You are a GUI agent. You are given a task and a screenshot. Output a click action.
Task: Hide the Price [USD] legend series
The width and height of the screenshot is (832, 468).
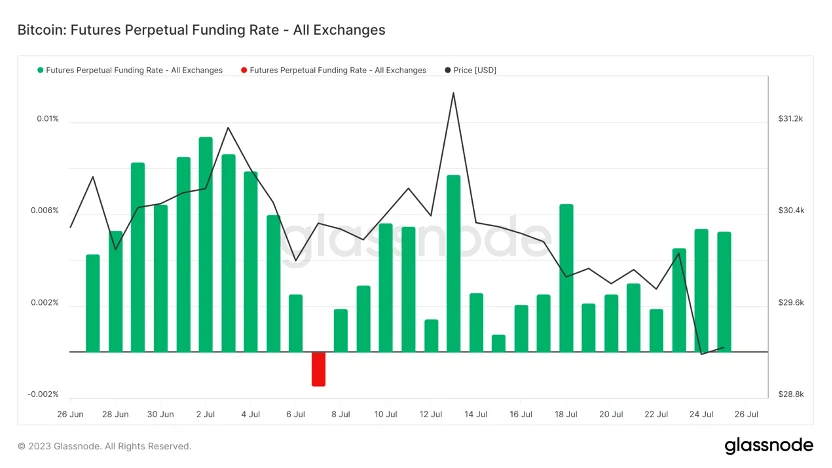pyautogui.click(x=475, y=70)
